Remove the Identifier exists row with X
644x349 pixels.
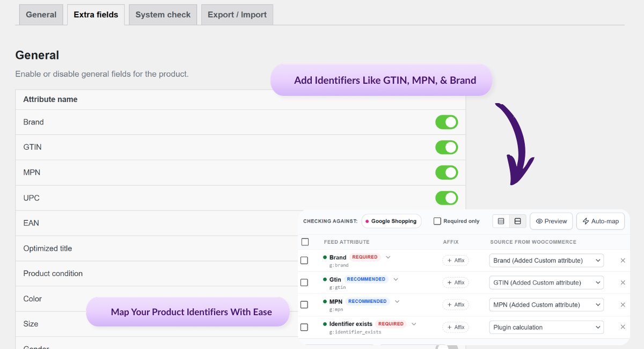pyautogui.click(x=623, y=327)
